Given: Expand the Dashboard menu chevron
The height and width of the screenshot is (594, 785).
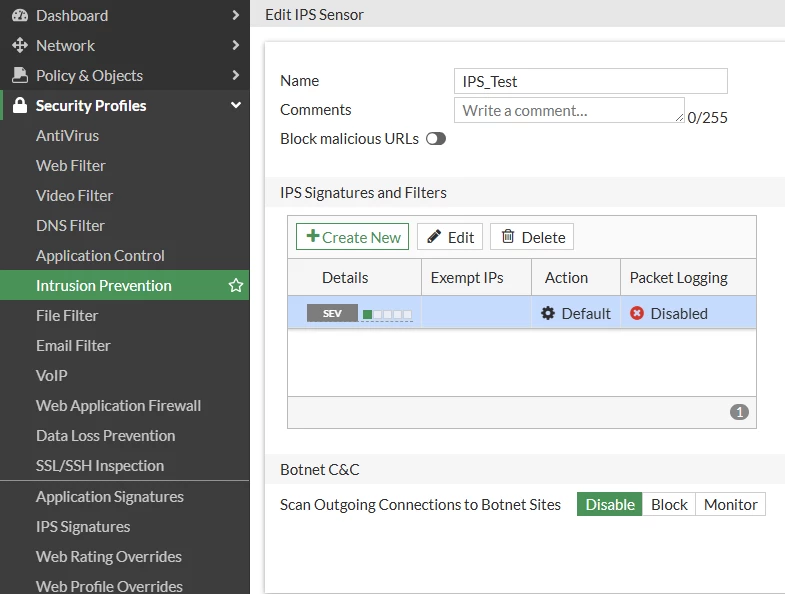Looking at the screenshot, I should (236, 16).
